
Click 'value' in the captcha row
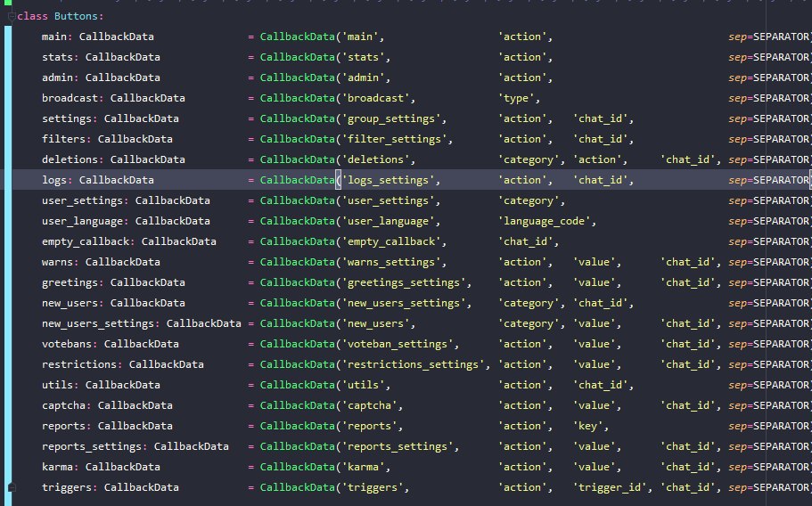[594, 405]
